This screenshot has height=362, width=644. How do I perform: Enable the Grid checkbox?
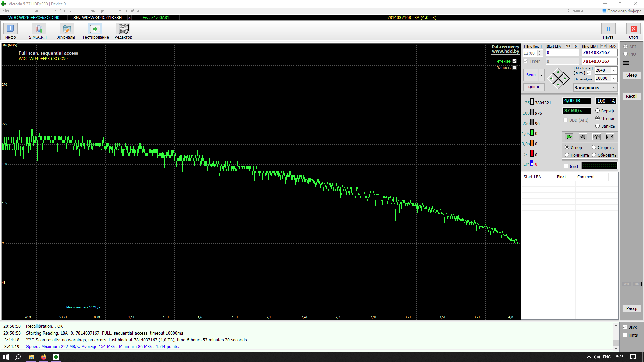tap(566, 166)
